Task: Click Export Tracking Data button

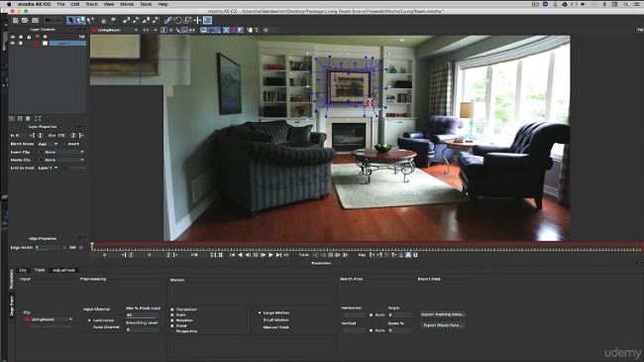Action: point(443,314)
